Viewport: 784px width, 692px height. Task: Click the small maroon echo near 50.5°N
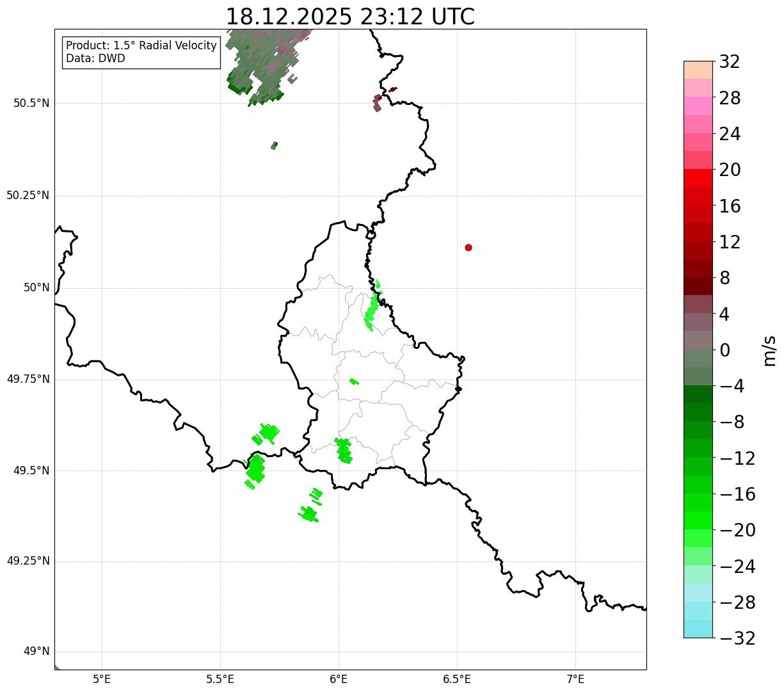378,103
